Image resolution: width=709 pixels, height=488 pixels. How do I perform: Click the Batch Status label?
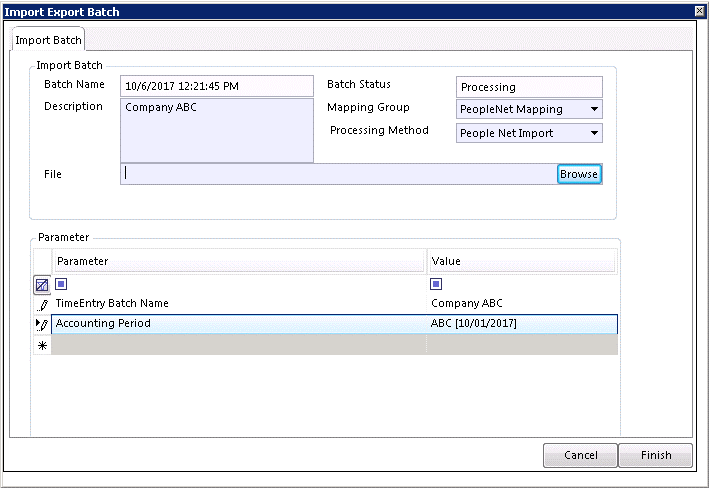359,84
